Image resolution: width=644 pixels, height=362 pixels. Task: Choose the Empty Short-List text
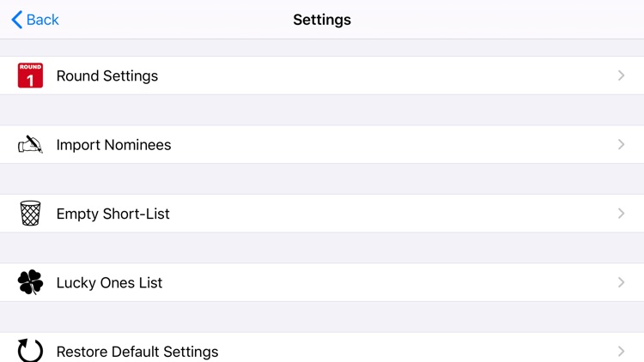point(112,214)
